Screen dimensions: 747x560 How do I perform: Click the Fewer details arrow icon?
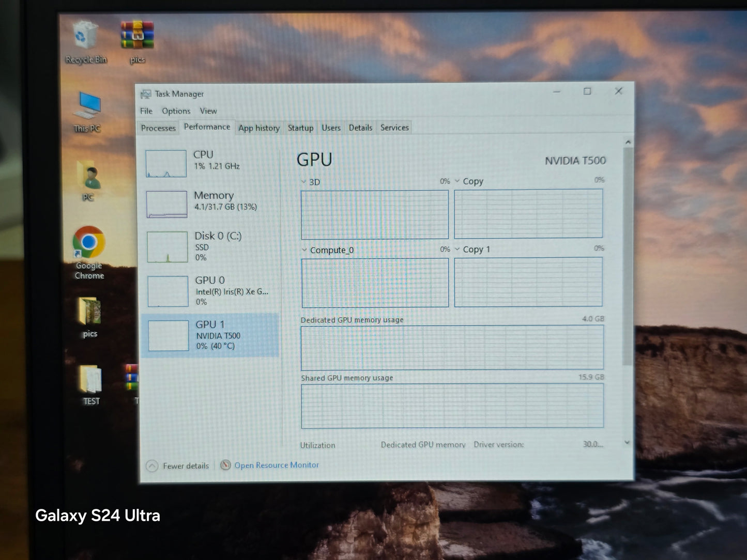[152, 466]
